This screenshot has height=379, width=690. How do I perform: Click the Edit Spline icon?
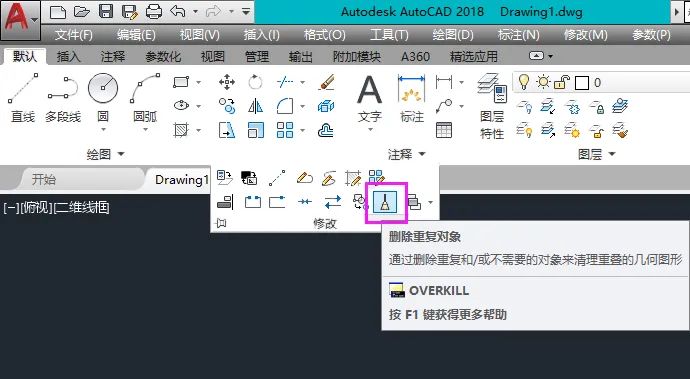click(329, 178)
